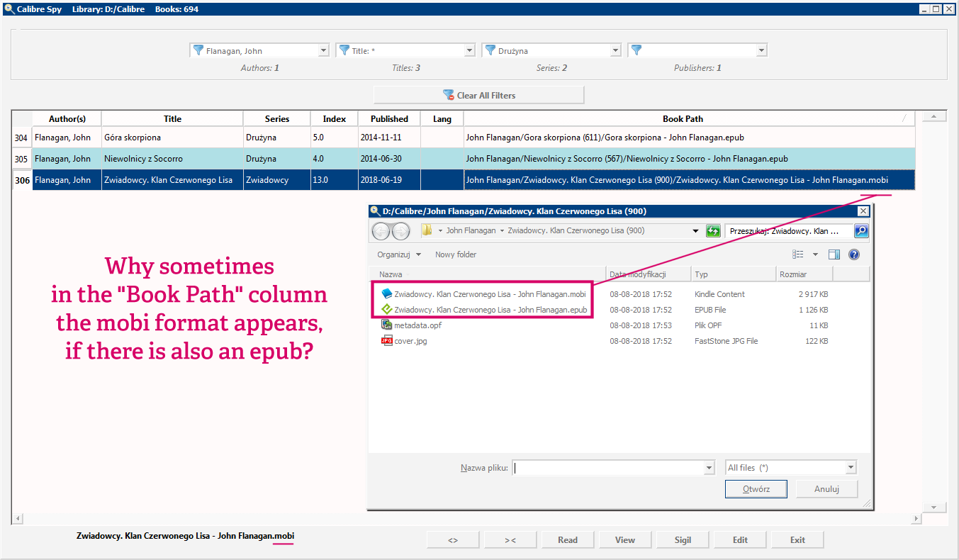
Task: Click published date 2014-11-11
Action: (x=389, y=138)
